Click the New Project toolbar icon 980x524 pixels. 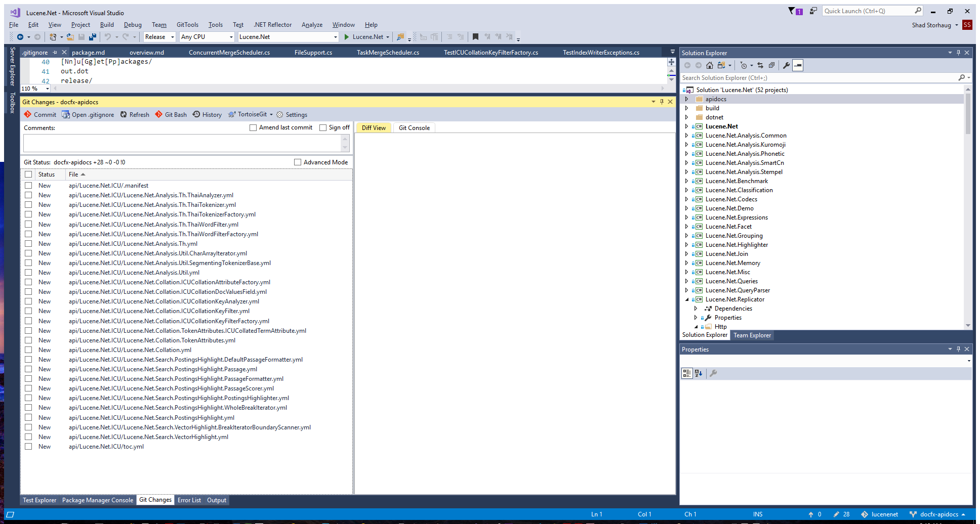click(53, 37)
